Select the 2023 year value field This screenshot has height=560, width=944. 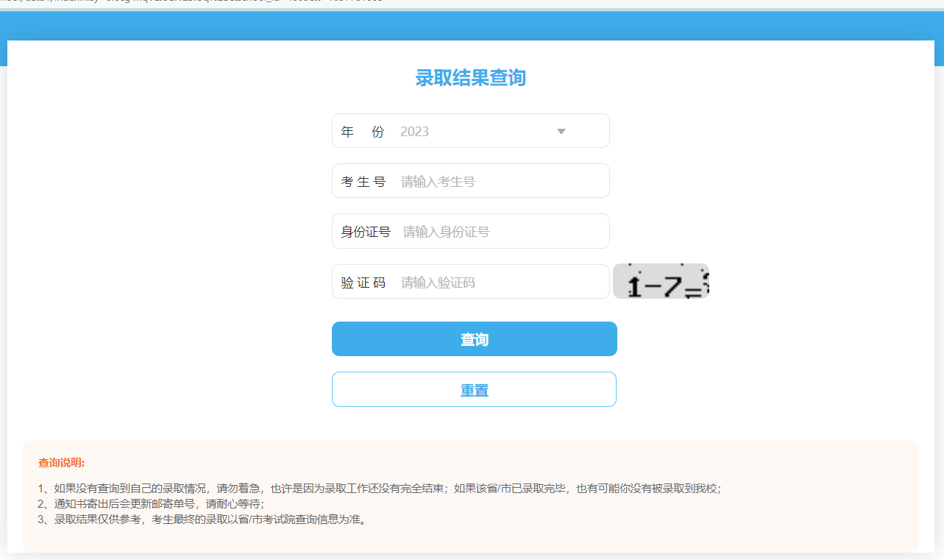471,132
